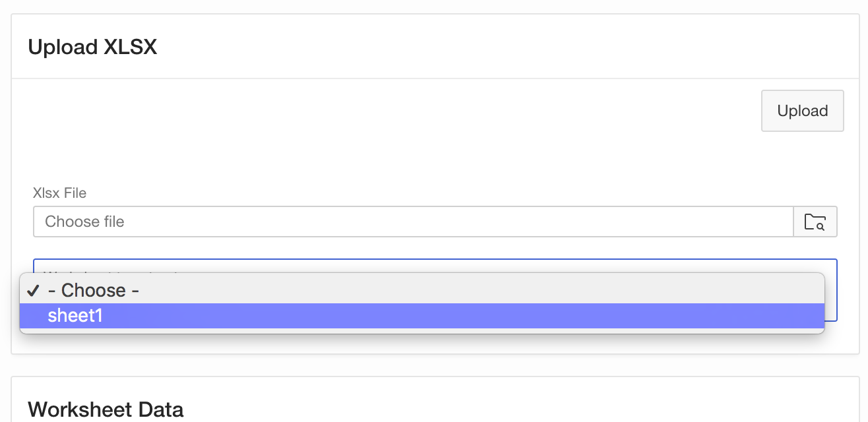Submit the file with Upload
The width and height of the screenshot is (868, 422).
(802, 111)
